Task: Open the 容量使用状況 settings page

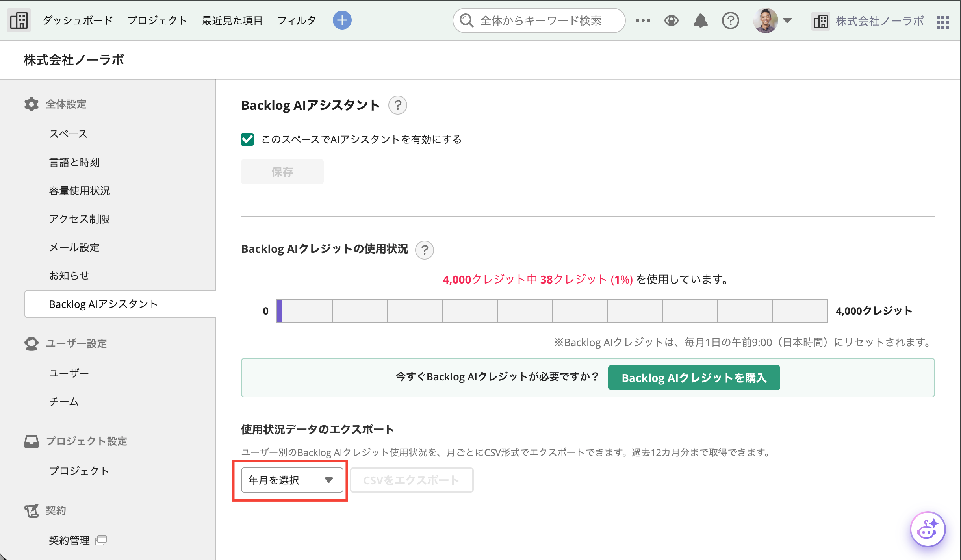Action: pyautogui.click(x=80, y=191)
